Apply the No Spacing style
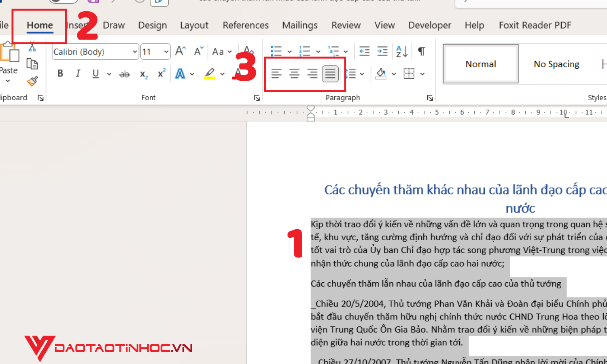The width and height of the screenshot is (607, 364). tap(556, 64)
